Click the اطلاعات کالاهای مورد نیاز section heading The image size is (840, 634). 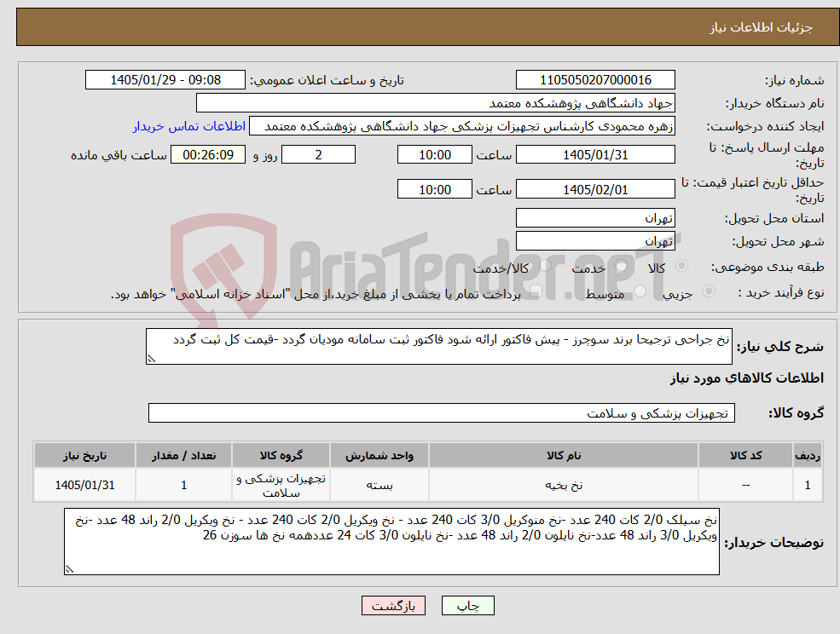(x=747, y=378)
